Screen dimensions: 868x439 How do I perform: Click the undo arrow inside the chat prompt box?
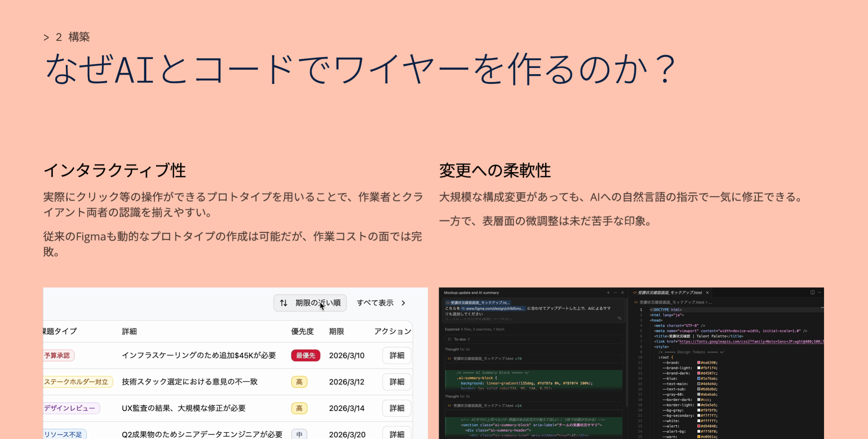[620, 318]
